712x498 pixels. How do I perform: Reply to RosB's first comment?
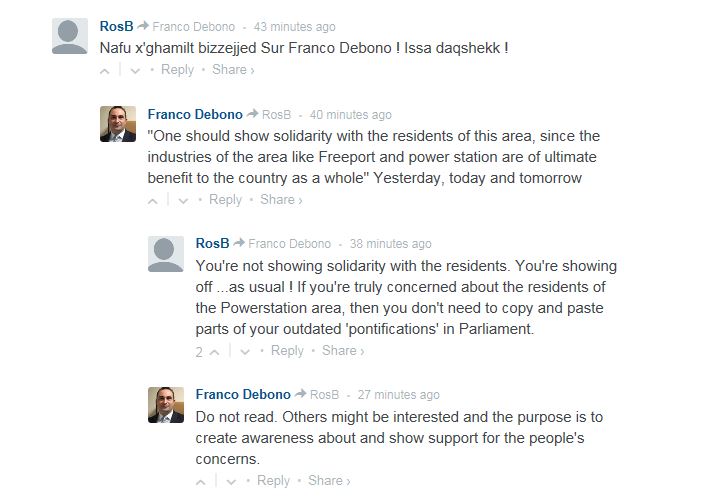point(177,70)
